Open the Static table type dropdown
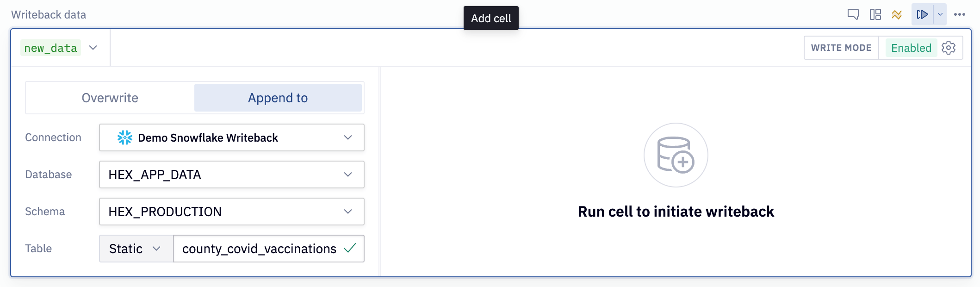 (x=136, y=249)
